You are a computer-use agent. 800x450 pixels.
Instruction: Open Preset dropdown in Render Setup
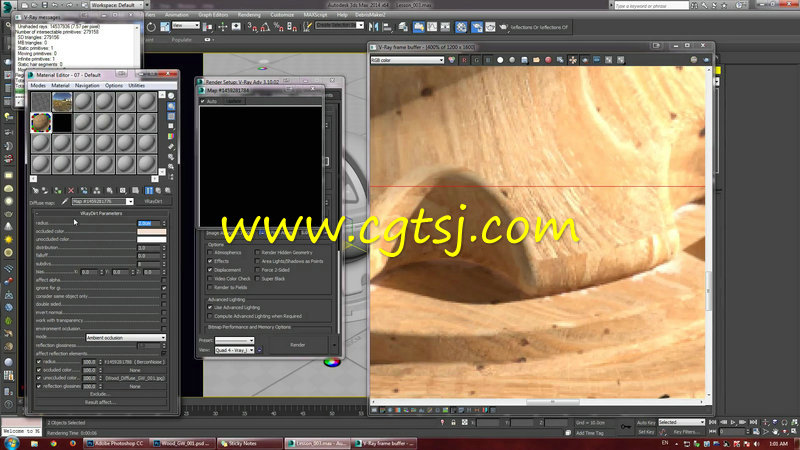234,341
